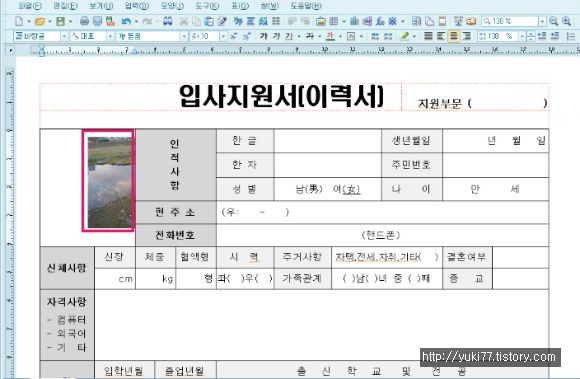Open the 파일(F) menu
580x379 pixels.
click(30, 6)
